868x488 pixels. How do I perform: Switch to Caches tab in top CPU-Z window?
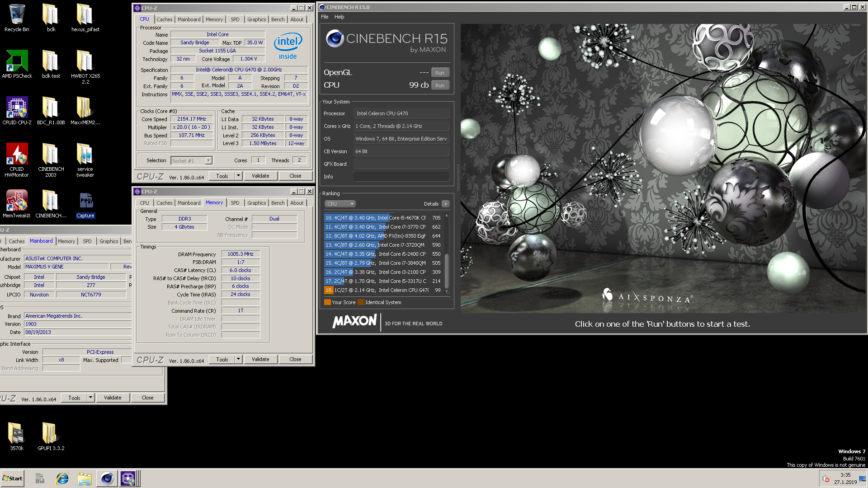click(164, 19)
